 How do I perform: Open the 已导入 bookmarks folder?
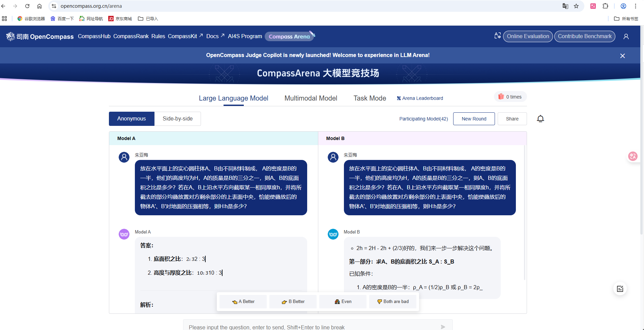pos(148,19)
